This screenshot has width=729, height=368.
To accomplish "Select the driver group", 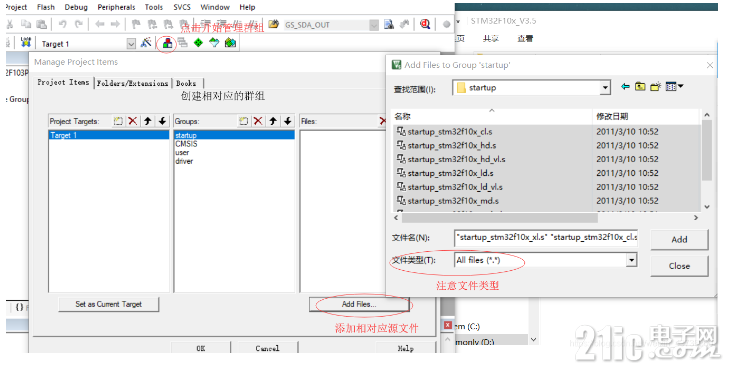I will coord(184,161).
